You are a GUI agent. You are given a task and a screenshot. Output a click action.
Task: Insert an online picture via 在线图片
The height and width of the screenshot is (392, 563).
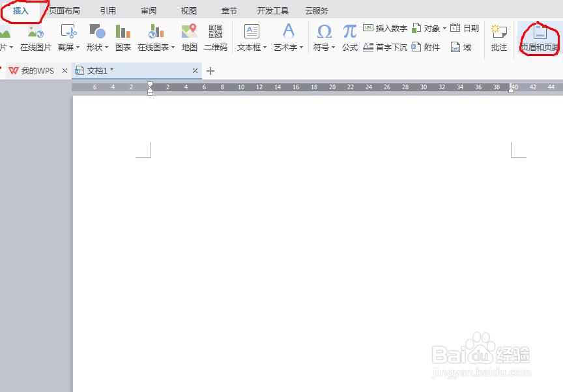point(36,38)
